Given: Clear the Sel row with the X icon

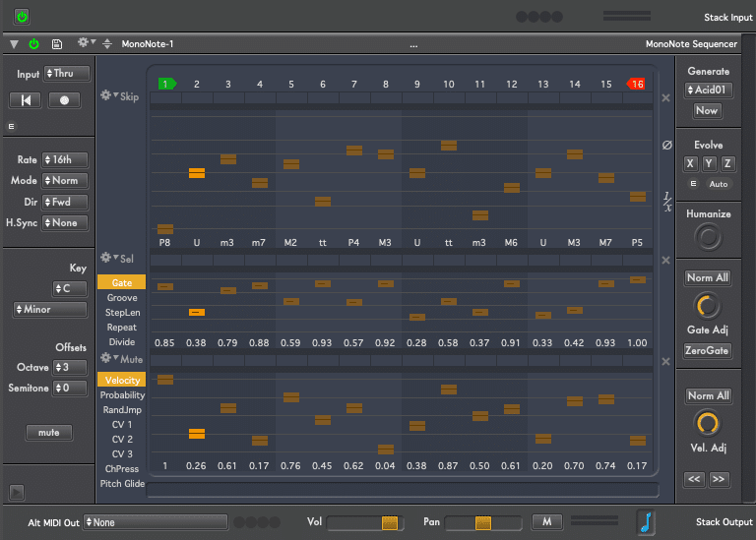Looking at the screenshot, I should pos(665,260).
